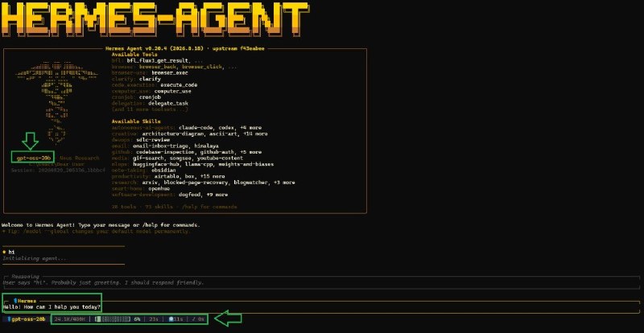Select the 'Available Skills' heading
The width and height of the screenshot is (644, 333).
(x=136, y=121)
